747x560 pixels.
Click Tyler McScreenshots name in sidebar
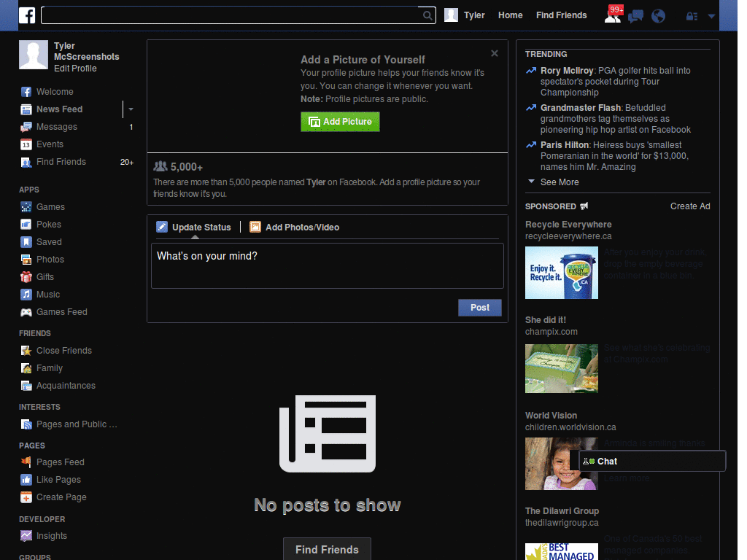[86, 52]
